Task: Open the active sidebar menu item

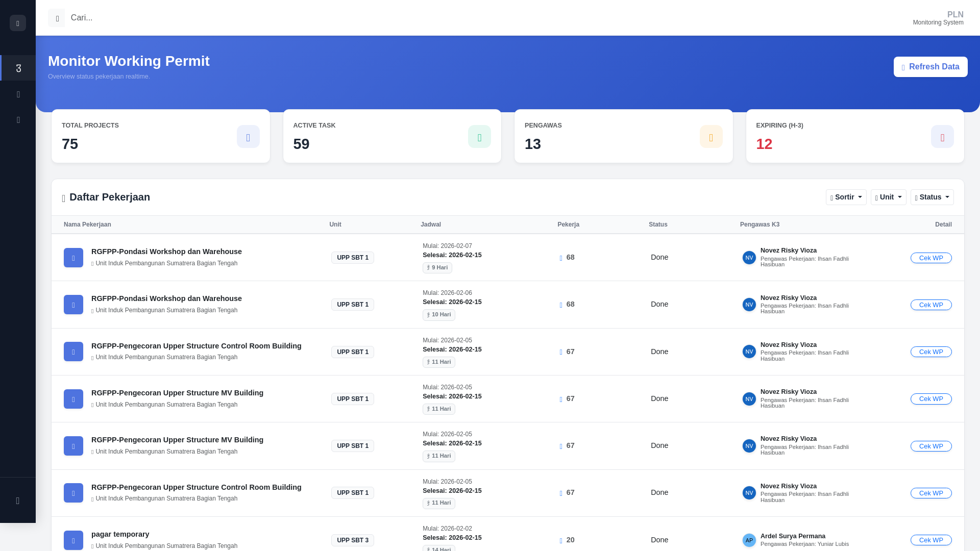Action: tap(18, 68)
